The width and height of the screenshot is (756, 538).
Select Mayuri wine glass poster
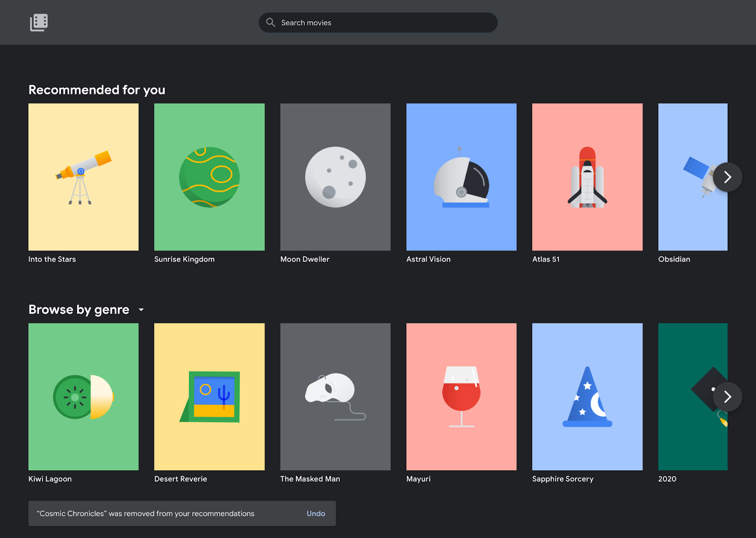click(461, 397)
